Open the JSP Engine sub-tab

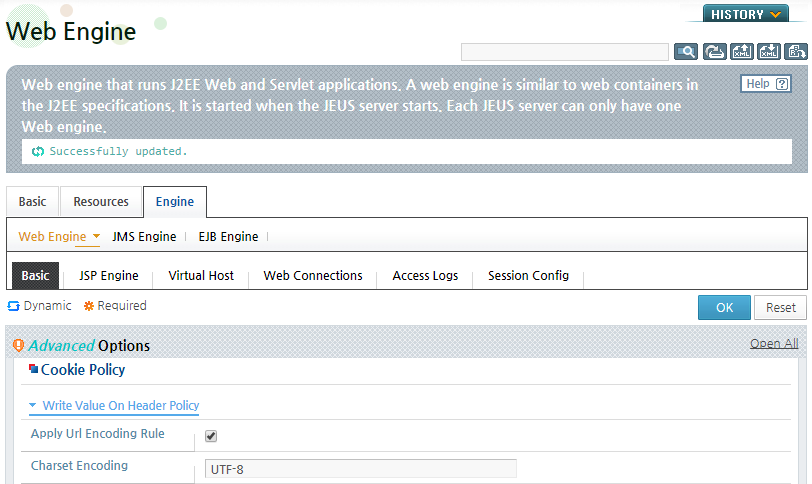coord(109,275)
